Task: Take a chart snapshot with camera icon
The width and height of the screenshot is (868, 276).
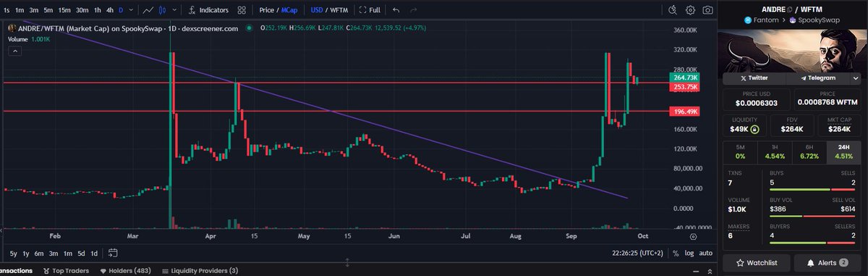Action: [708, 10]
